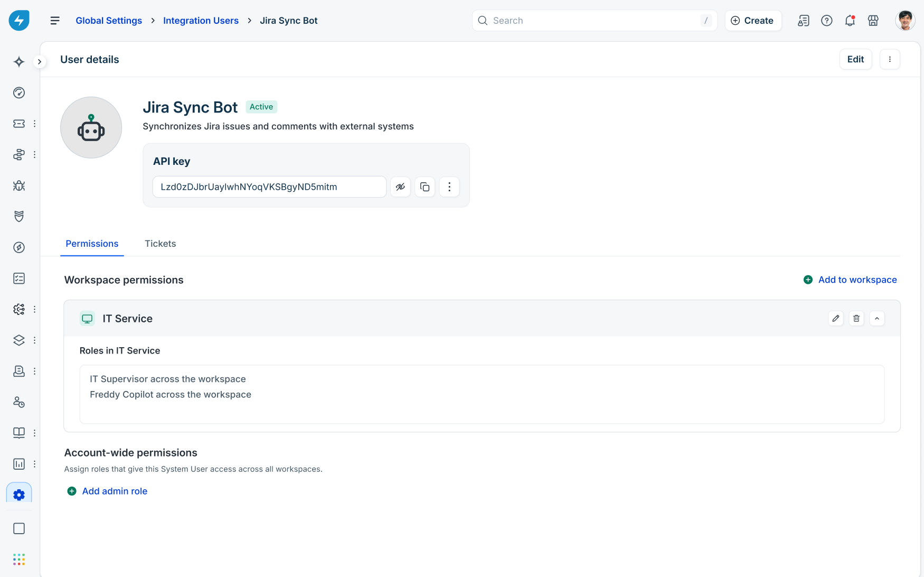Open the bar chart reports icon in sidebar

[19, 464]
